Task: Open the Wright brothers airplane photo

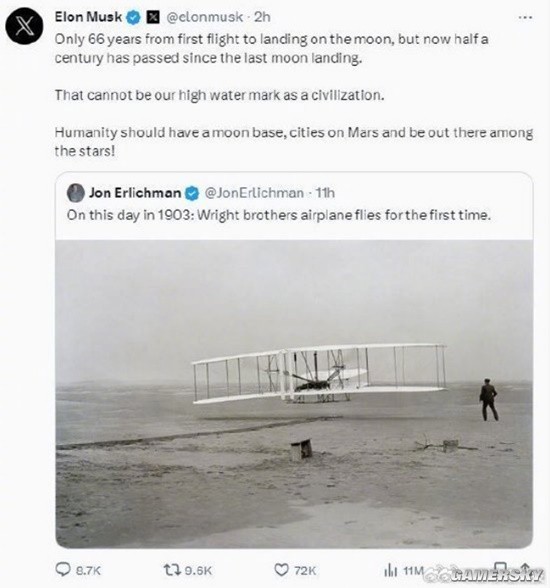Action: 294,393
